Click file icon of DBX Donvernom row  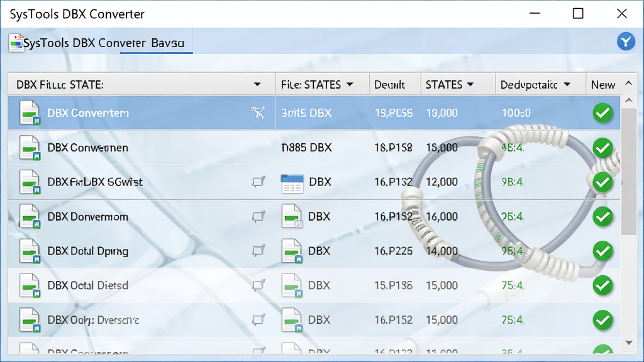[30, 216]
